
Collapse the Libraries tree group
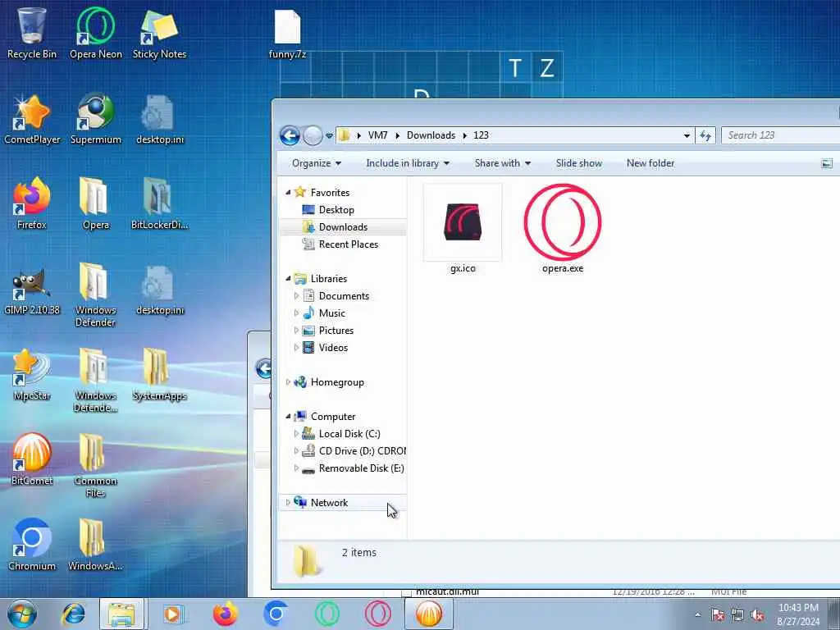point(288,279)
